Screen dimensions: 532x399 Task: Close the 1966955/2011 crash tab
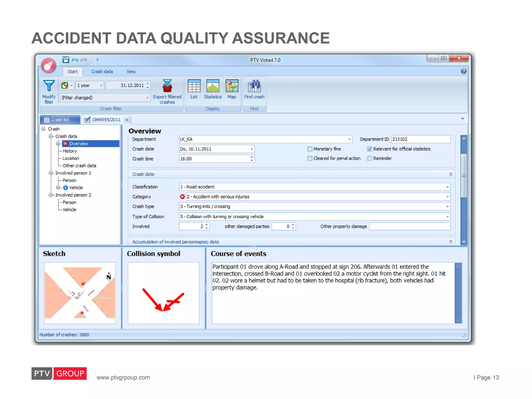[127, 120]
